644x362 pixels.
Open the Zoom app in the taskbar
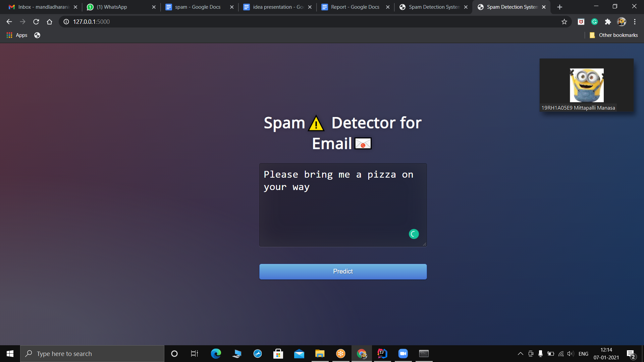click(403, 354)
